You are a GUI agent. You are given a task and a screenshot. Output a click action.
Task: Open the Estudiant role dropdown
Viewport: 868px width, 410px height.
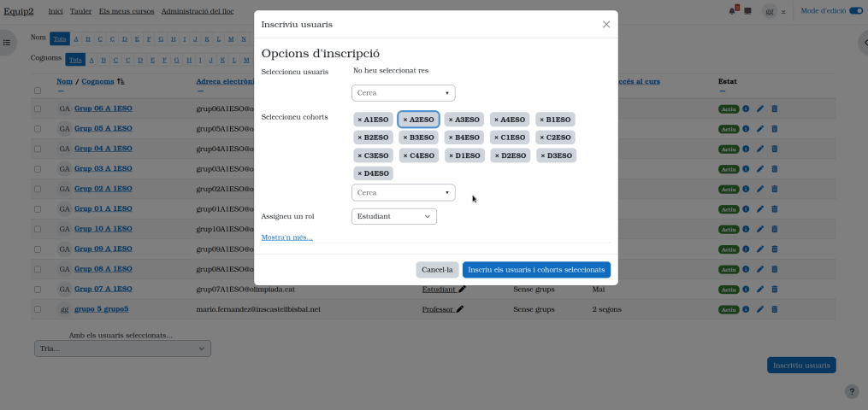click(394, 217)
